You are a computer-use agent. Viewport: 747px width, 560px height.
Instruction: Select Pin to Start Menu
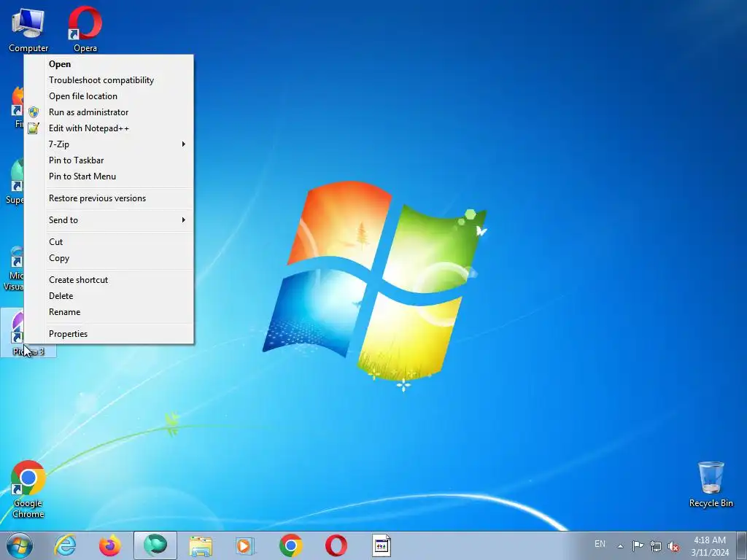pyautogui.click(x=109, y=176)
